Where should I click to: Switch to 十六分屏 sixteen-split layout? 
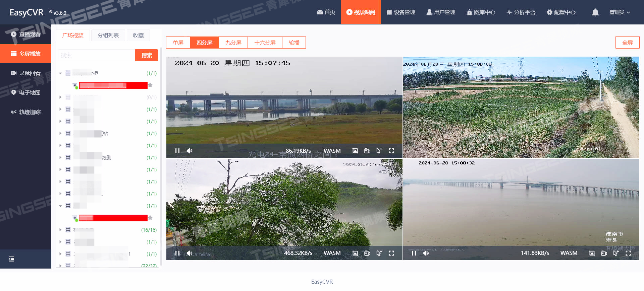(265, 43)
